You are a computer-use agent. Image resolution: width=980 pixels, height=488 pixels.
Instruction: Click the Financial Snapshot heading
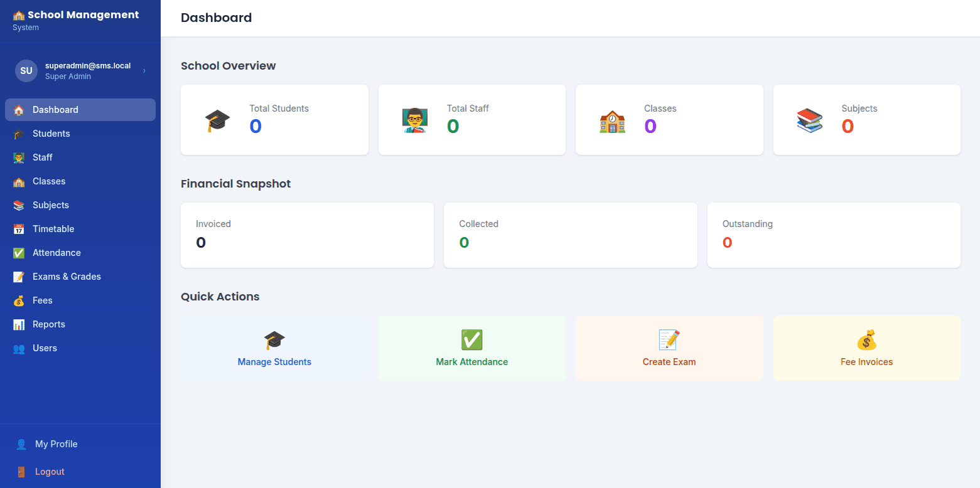(236, 184)
